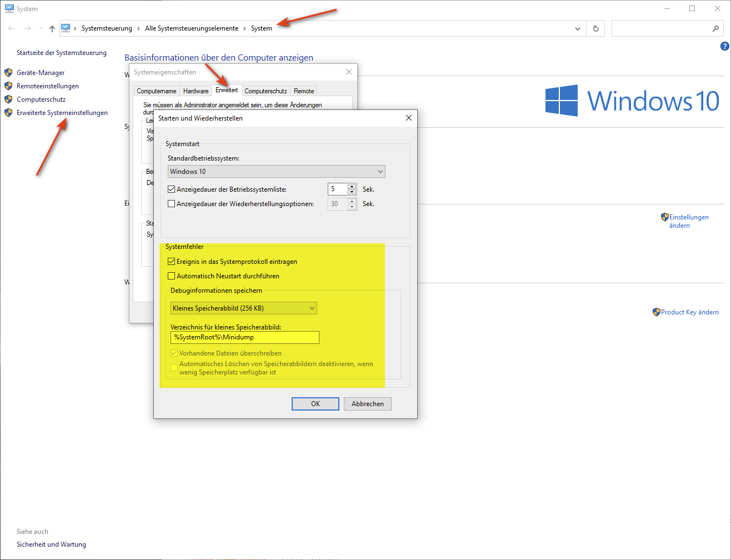Minimize the System window
This screenshot has height=560, width=731.
point(667,8)
